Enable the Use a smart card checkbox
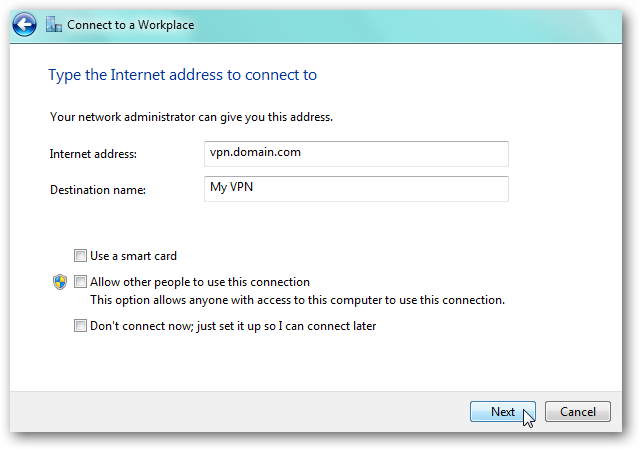This screenshot has height=450, width=640. (x=80, y=256)
